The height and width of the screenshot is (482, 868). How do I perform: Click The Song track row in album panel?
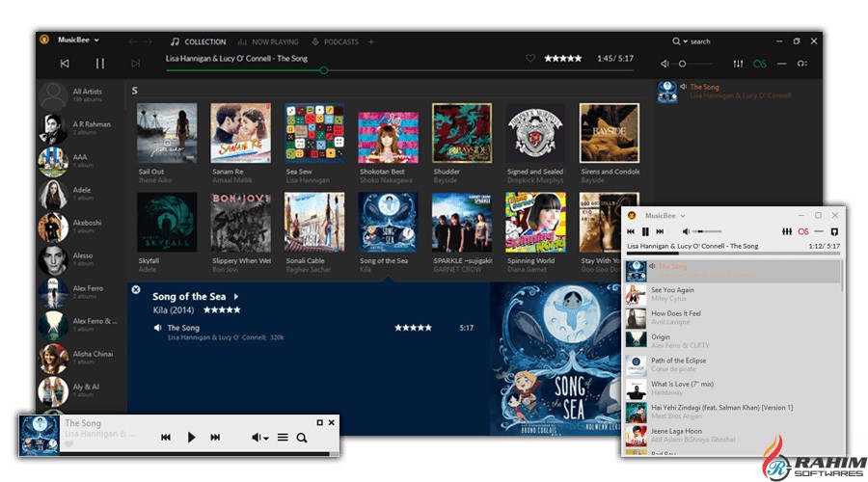(313, 332)
